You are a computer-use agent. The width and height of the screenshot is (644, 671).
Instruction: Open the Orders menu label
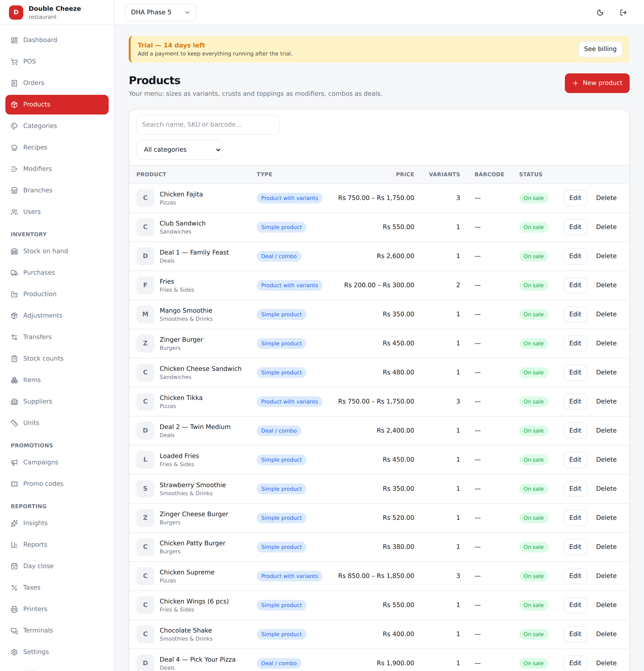(34, 83)
